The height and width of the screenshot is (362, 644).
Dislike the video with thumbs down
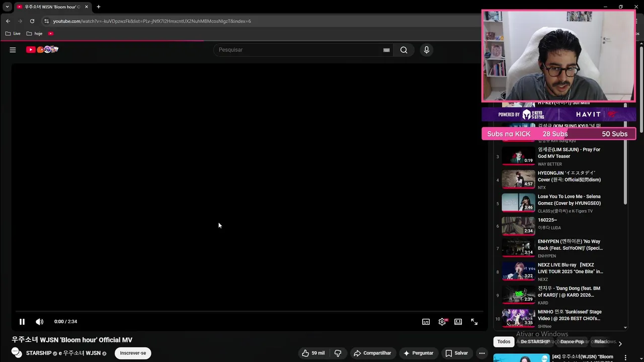(x=338, y=353)
